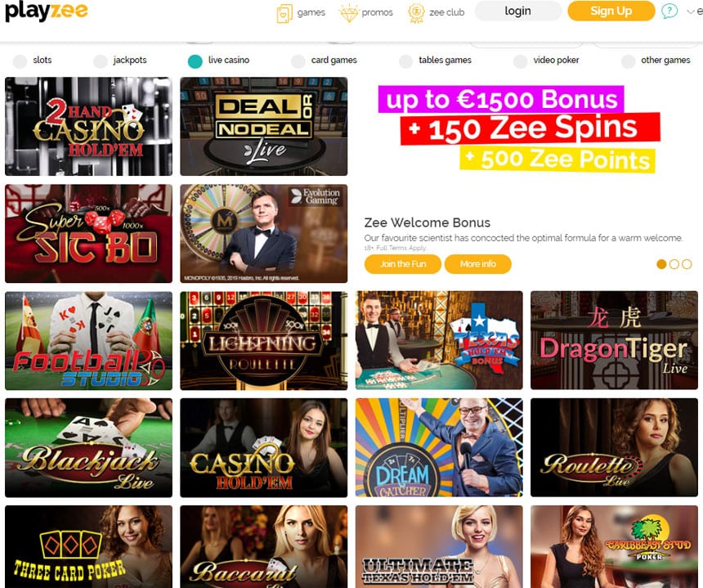Switch to second promo carousel dot
This screenshot has width=703, height=588.
(x=674, y=264)
